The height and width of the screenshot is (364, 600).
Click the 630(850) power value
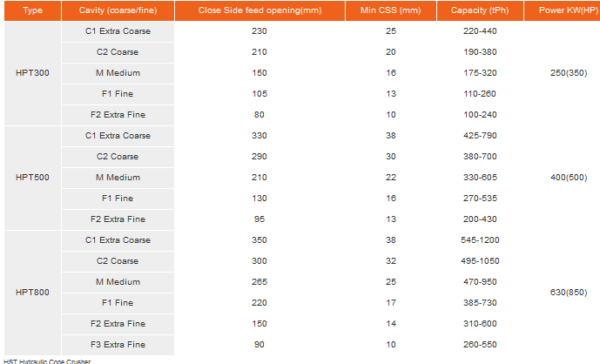pos(568,293)
